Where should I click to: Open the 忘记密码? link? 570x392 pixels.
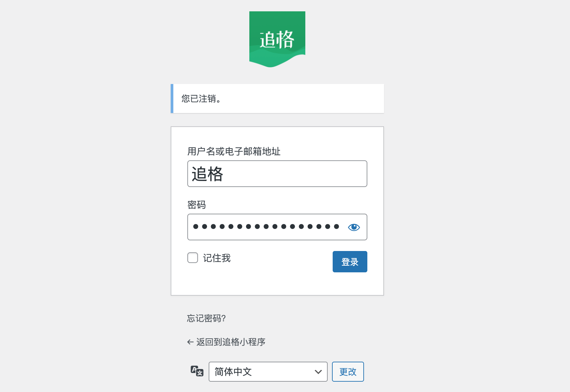point(206,318)
